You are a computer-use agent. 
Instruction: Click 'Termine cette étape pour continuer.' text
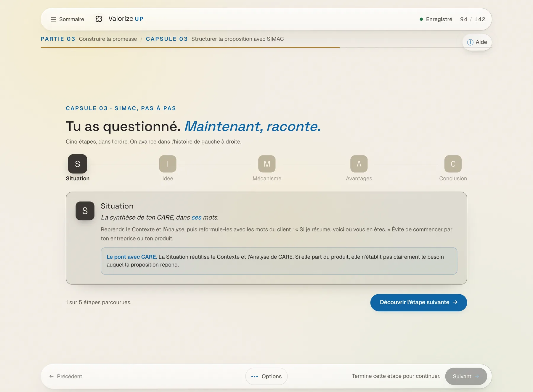point(396,376)
